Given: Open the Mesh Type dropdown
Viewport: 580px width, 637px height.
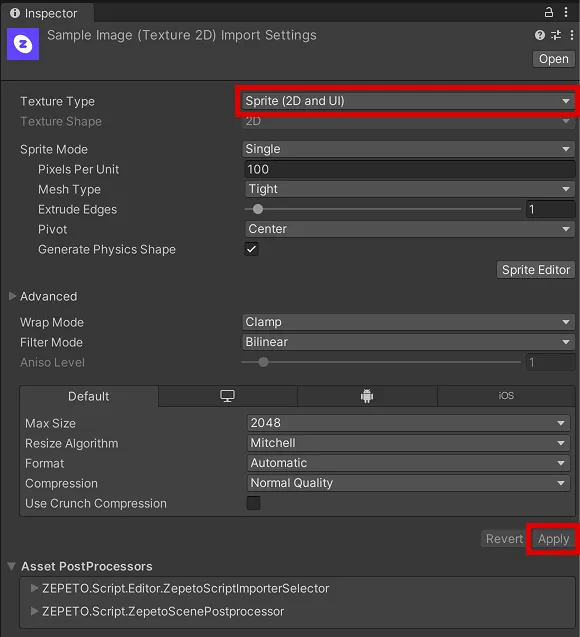Looking at the screenshot, I should [409, 189].
